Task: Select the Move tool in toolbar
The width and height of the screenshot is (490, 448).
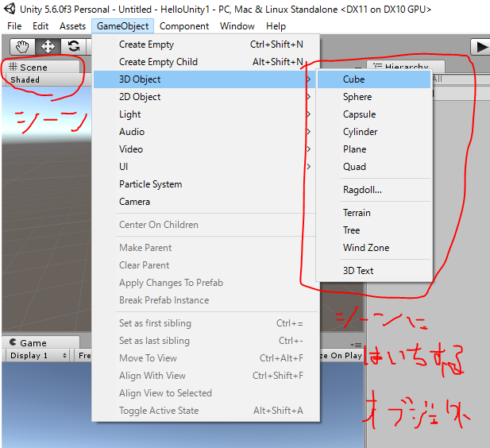Action: [x=48, y=47]
